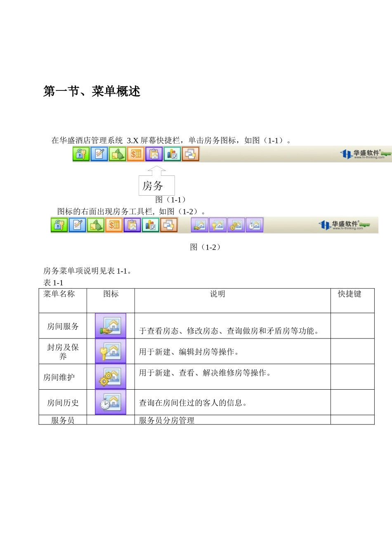Click blue notepad-pencil icon in figure 1-1 toolbar
The image size is (392, 554).
[99, 154]
